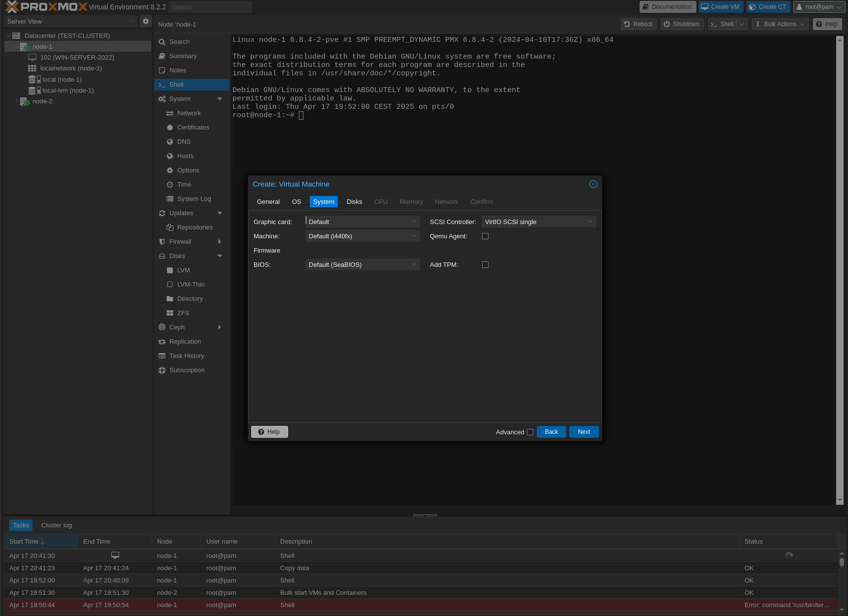Click the Hosts icon under System
The image size is (848, 616).
point(170,156)
